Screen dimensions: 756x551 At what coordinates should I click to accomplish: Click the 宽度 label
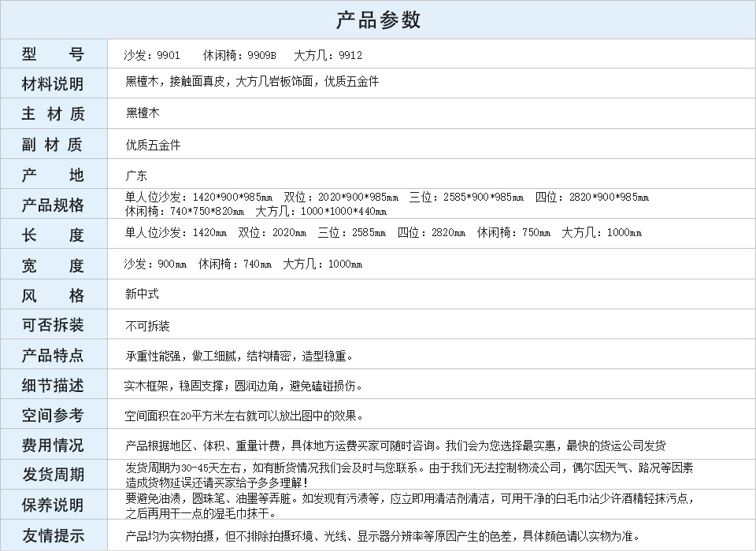[53, 265]
